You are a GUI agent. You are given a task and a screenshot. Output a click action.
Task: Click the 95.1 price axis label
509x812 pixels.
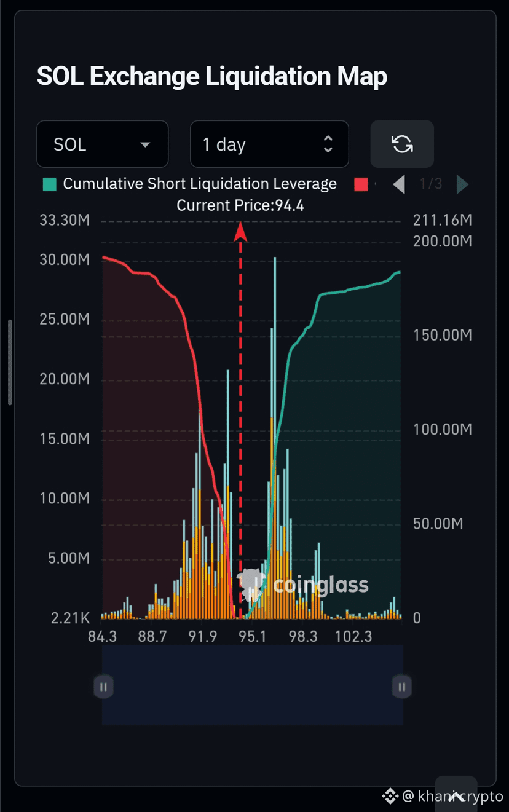[x=253, y=636]
